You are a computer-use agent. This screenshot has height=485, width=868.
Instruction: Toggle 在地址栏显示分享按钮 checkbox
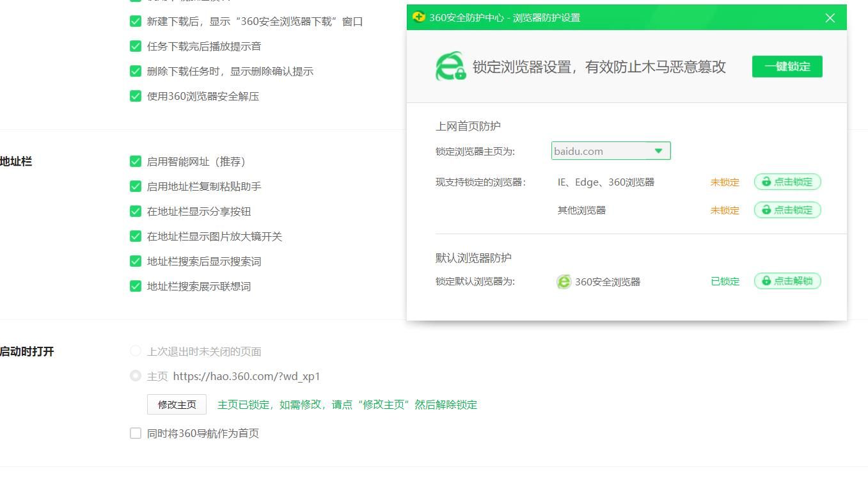point(136,211)
